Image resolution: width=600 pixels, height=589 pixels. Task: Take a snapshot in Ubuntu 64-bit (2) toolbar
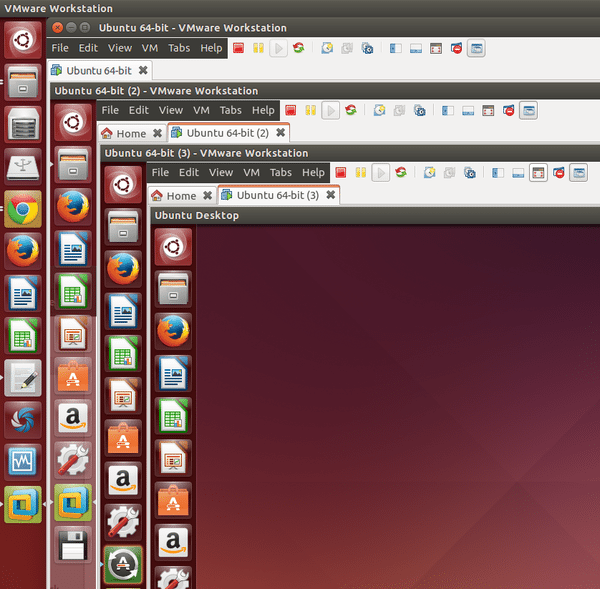pyautogui.click(x=380, y=111)
